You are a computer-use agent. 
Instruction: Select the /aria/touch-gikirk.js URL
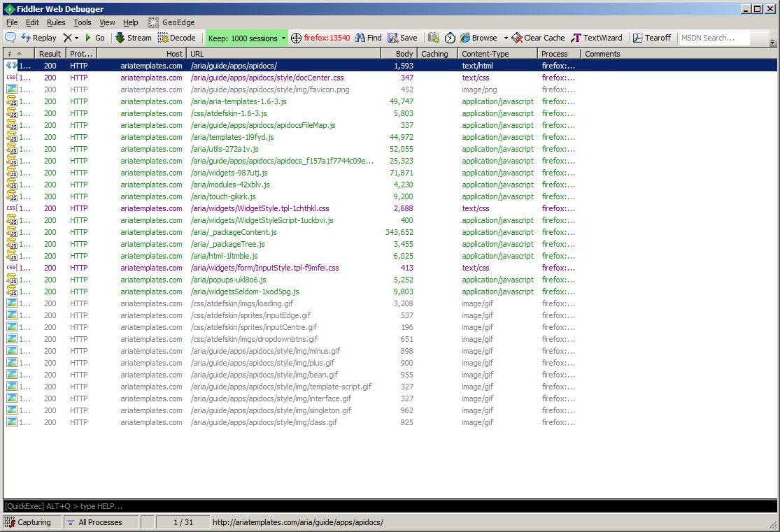coord(223,196)
